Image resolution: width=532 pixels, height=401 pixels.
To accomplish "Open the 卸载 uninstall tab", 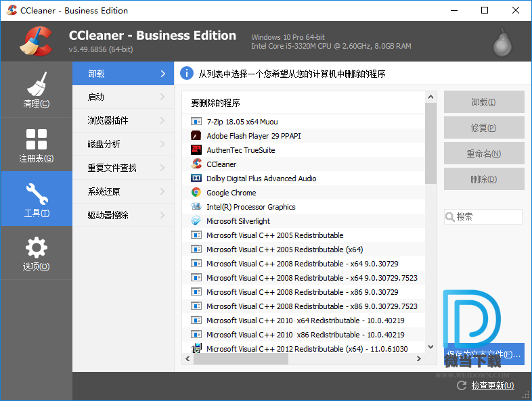I will pos(123,74).
